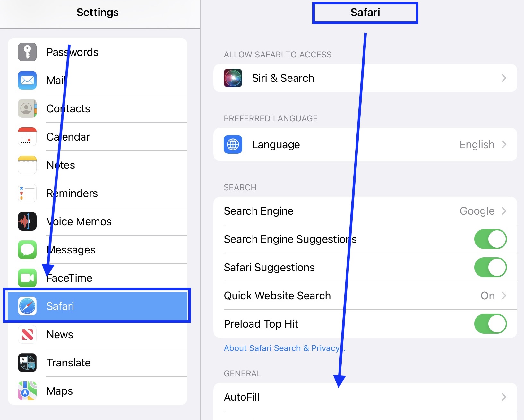Toggle Preload Top Hit off
This screenshot has width=524, height=420.
pos(490,324)
